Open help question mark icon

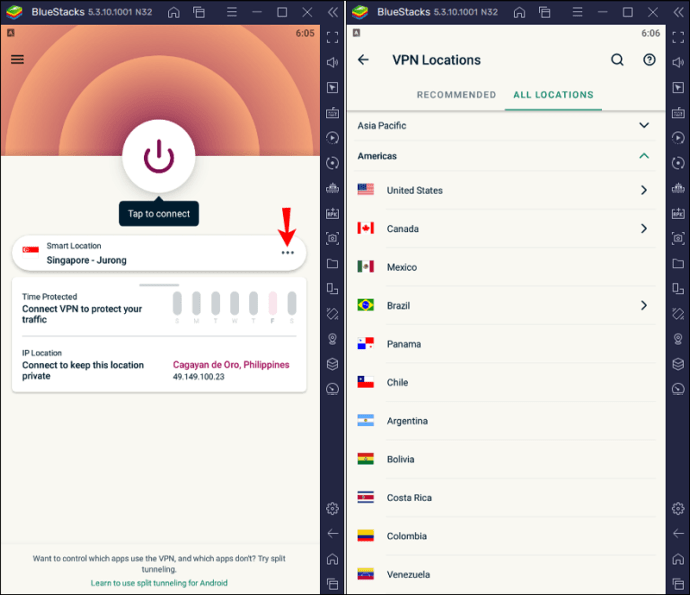[x=649, y=60]
